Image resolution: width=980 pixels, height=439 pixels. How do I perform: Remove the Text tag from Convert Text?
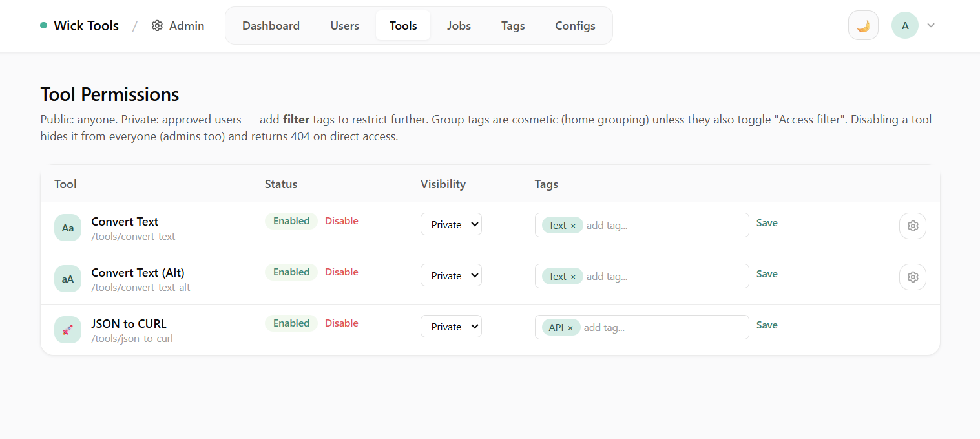[x=574, y=225]
